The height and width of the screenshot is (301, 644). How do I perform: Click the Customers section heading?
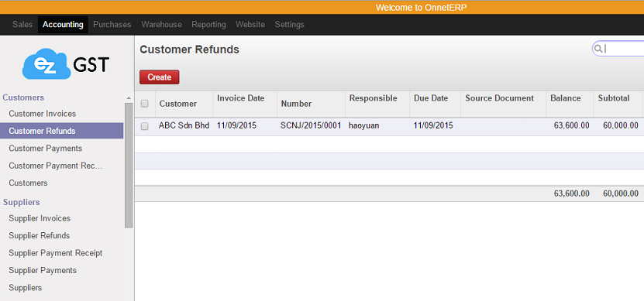point(23,97)
